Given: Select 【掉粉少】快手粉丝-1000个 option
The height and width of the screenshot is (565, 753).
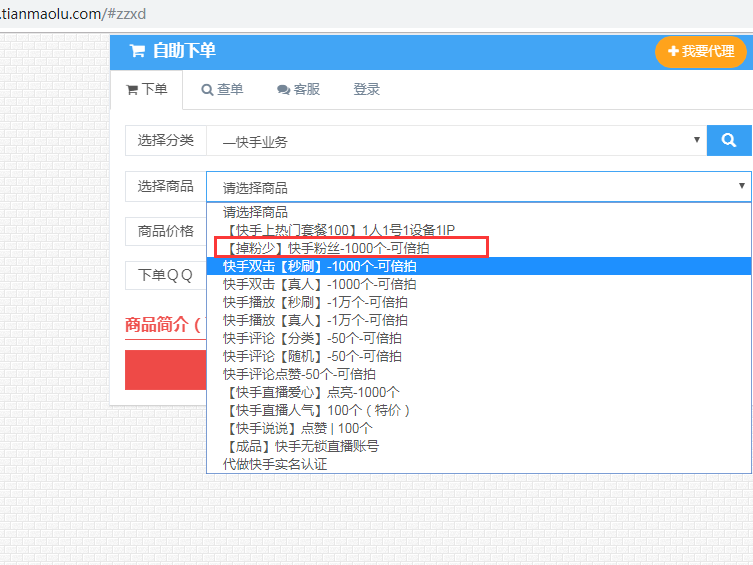Looking at the screenshot, I should coord(326,247).
